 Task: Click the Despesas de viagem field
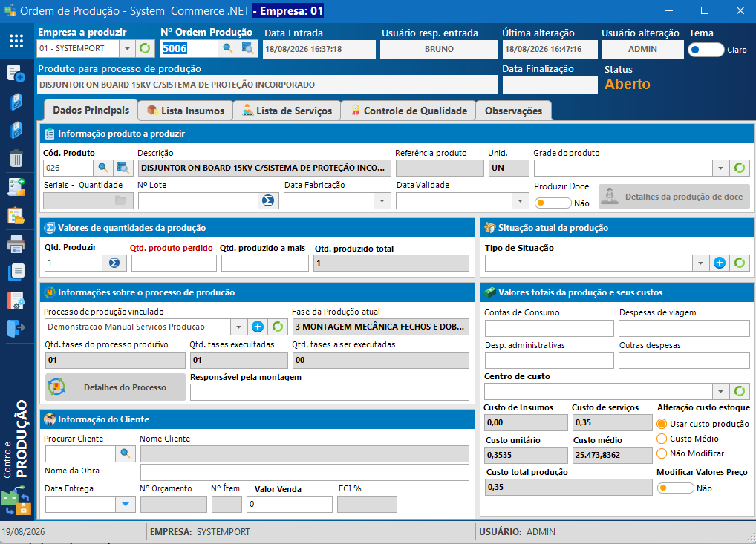point(684,328)
